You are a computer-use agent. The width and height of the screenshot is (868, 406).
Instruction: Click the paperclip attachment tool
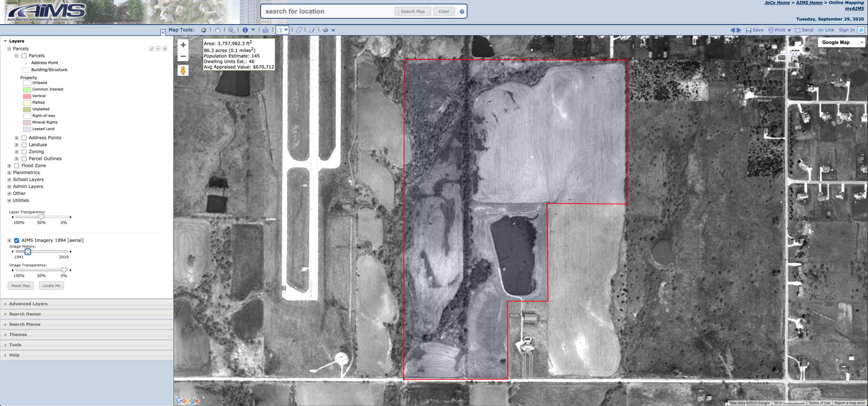point(299,30)
